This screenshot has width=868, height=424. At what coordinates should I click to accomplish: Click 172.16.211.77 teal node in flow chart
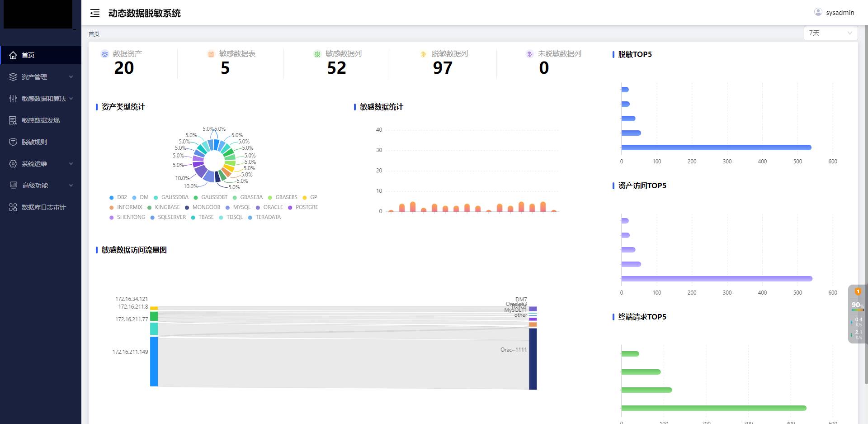pyautogui.click(x=154, y=329)
